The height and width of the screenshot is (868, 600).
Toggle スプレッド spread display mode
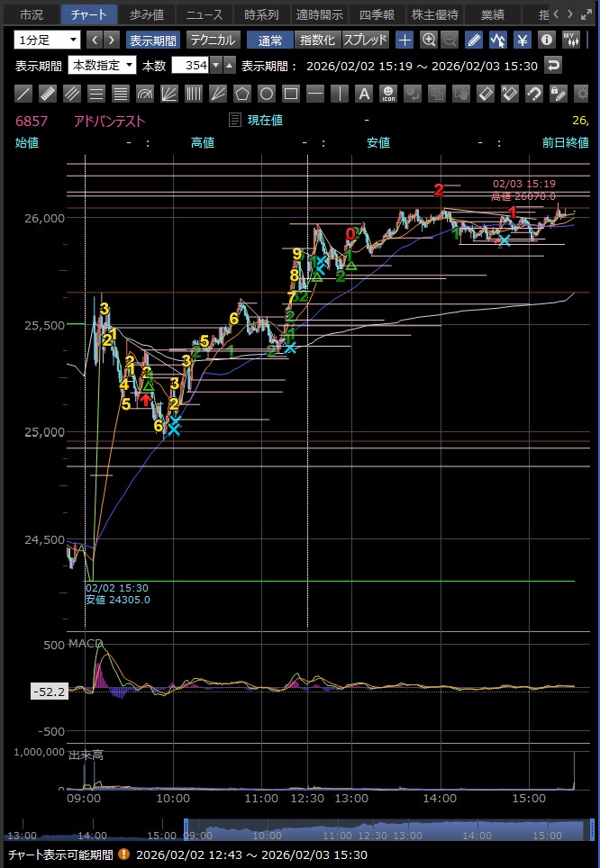(365, 40)
